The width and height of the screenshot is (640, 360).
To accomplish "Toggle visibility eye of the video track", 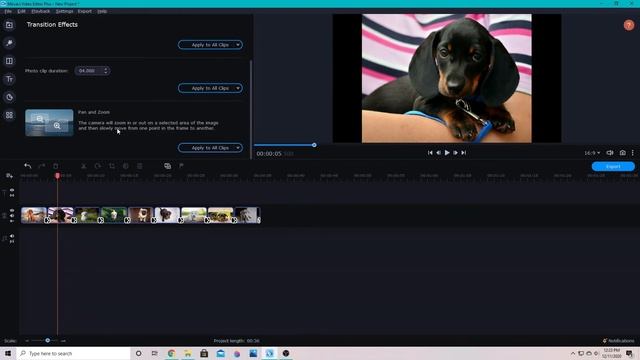I will pos(12,211).
